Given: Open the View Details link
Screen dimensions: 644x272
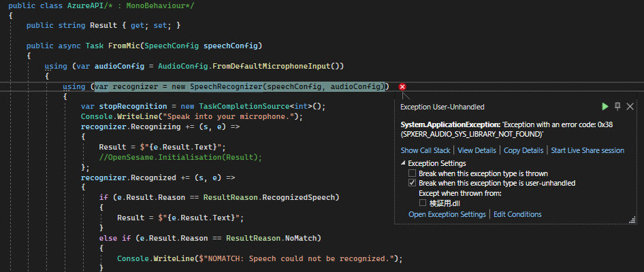Looking at the screenshot, I should (477, 150).
